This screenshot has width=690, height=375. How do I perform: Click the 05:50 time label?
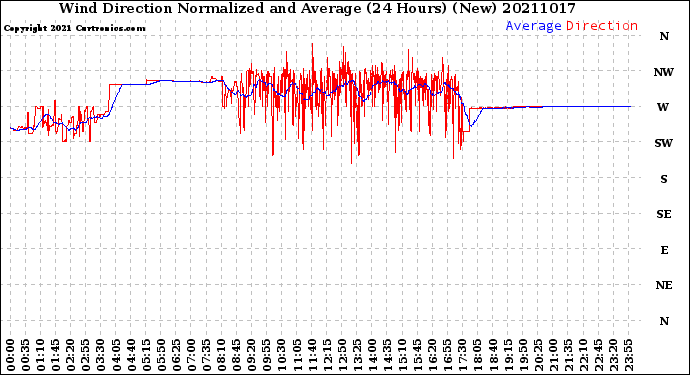161,355
